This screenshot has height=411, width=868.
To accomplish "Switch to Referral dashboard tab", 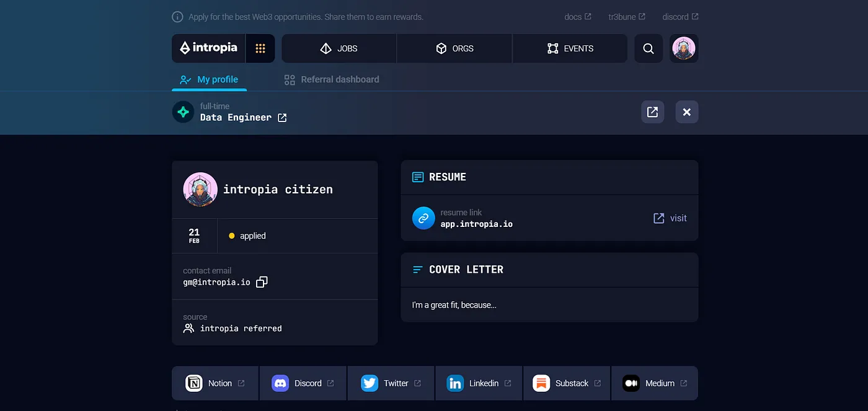I will (332, 79).
